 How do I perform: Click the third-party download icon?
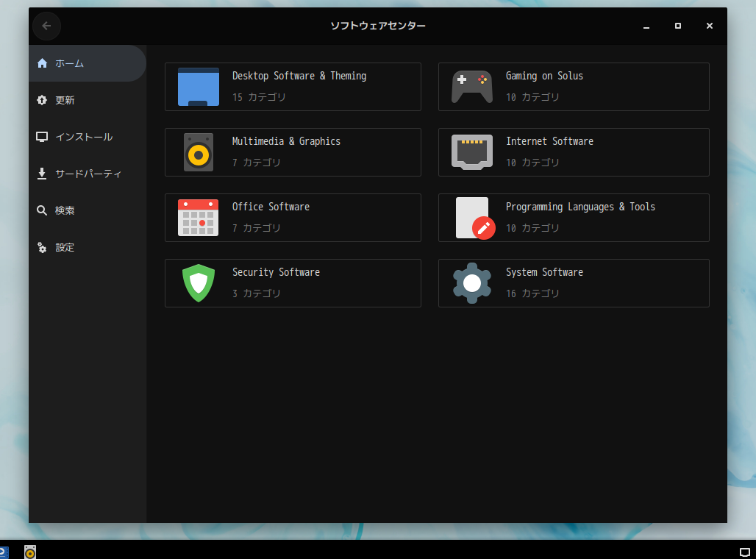click(42, 174)
